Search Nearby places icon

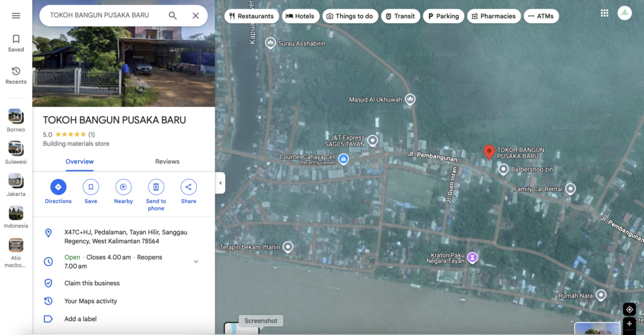click(x=123, y=187)
